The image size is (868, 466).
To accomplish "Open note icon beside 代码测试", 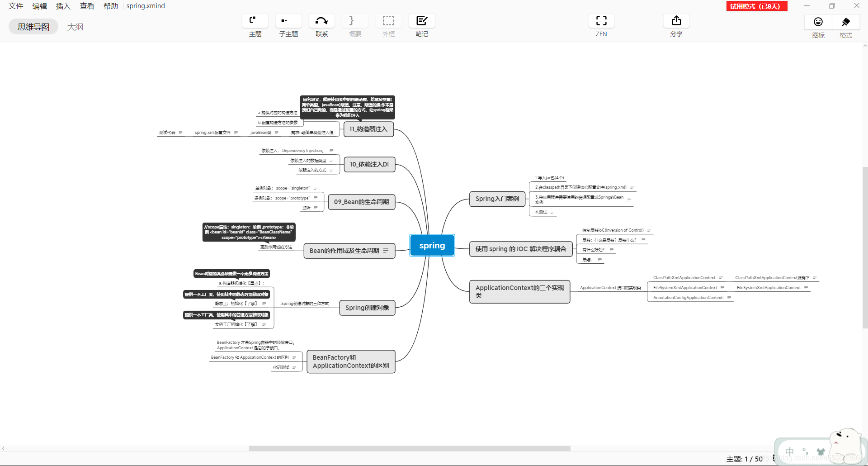I will pos(294,367).
